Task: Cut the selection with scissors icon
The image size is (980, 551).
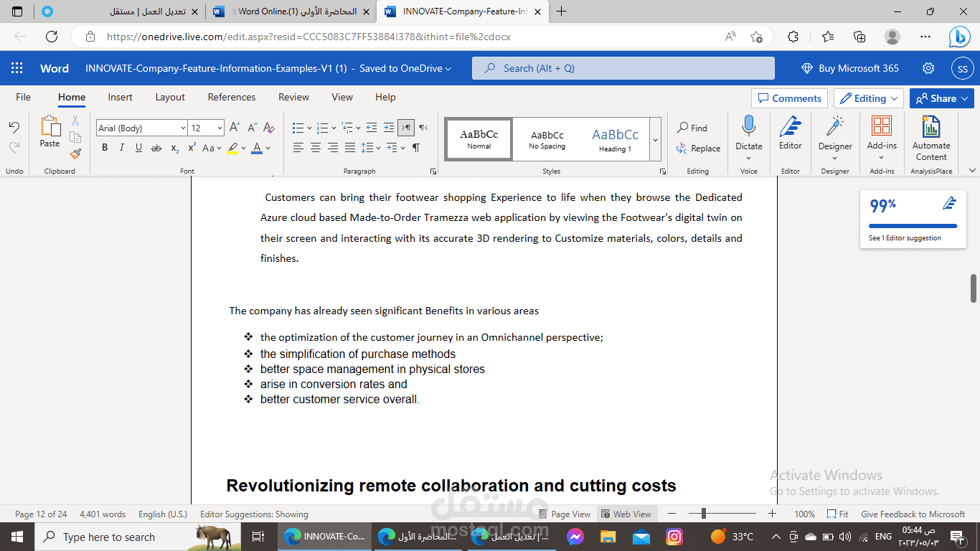Action: tap(75, 121)
